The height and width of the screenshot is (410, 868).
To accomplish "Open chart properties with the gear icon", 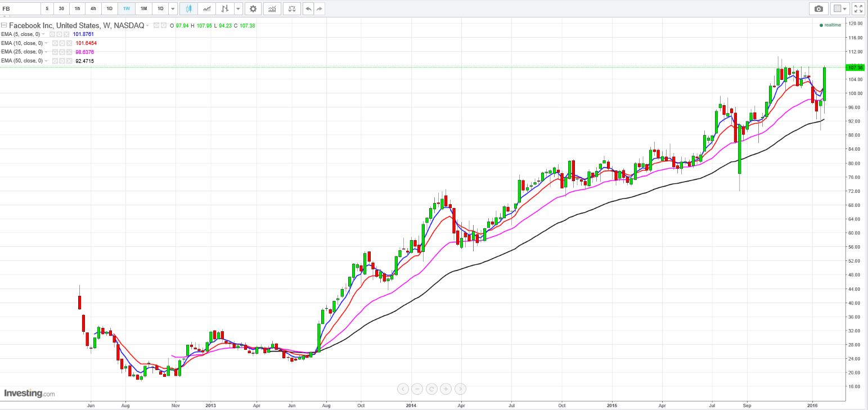I will [x=253, y=8].
